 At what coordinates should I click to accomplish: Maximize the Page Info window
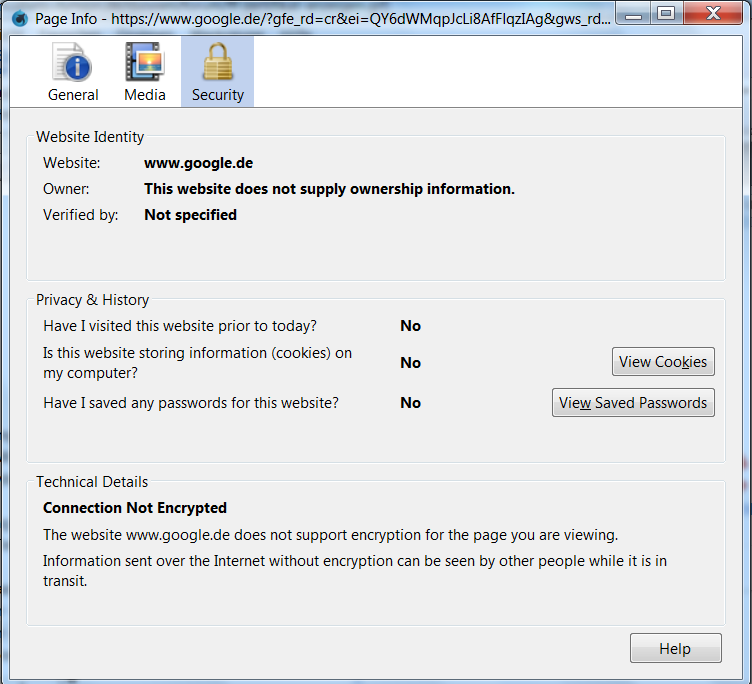click(x=665, y=14)
